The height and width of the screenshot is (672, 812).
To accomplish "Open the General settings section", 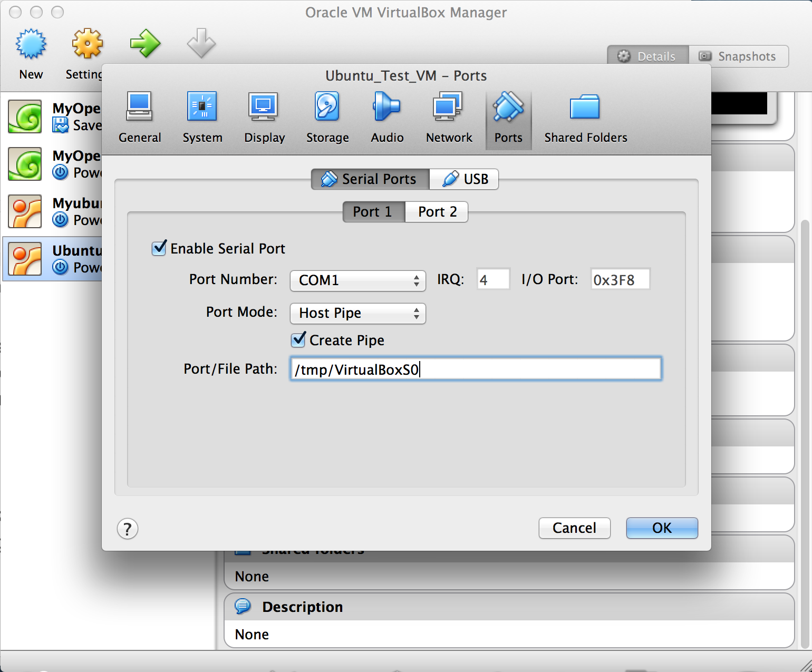I will pyautogui.click(x=140, y=118).
